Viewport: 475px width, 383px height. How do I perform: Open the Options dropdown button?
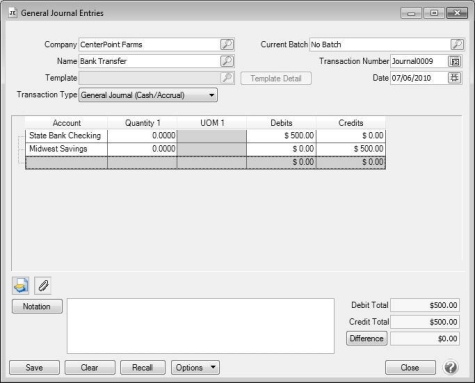[x=195, y=367]
